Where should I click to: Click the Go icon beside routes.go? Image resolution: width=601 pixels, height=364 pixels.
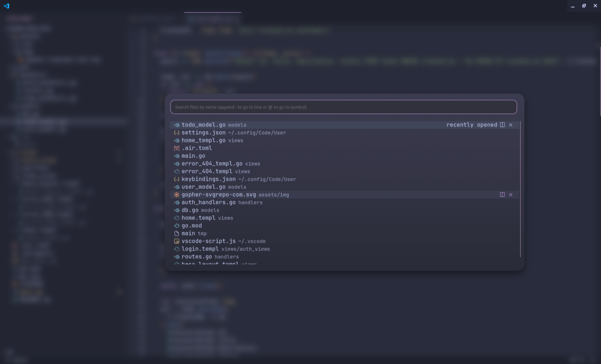pos(177,257)
